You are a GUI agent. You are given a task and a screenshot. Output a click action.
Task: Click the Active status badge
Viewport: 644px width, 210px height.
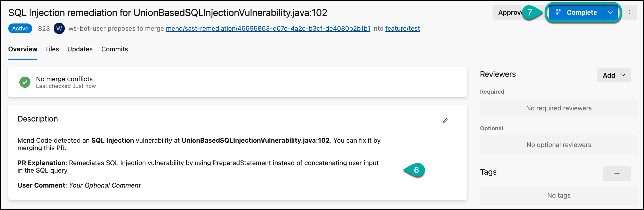point(20,28)
